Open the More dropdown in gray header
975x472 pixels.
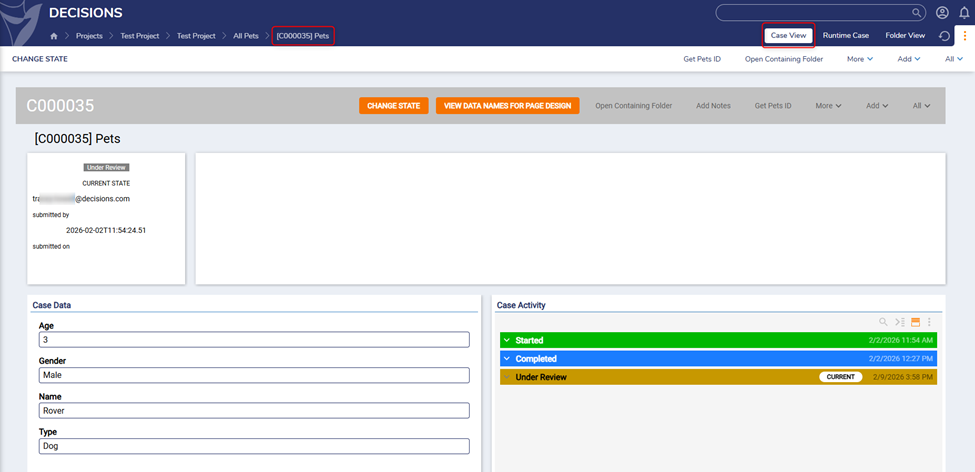click(827, 106)
